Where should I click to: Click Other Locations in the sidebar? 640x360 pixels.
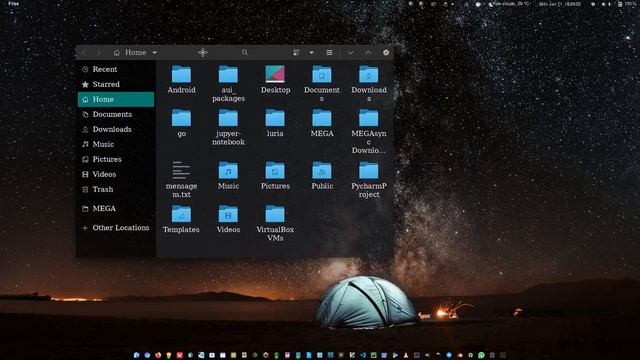pos(116,228)
